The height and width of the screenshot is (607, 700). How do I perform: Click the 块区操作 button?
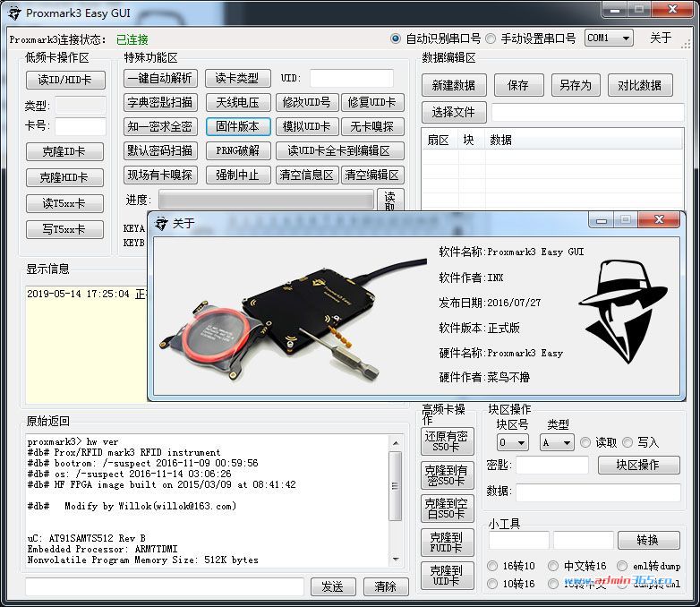click(639, 465)
